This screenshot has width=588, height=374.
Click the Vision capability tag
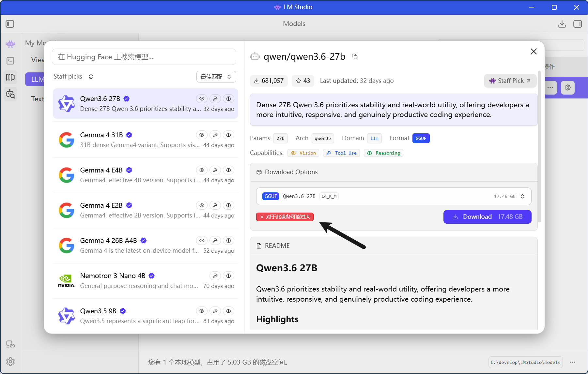coord(303,153)
